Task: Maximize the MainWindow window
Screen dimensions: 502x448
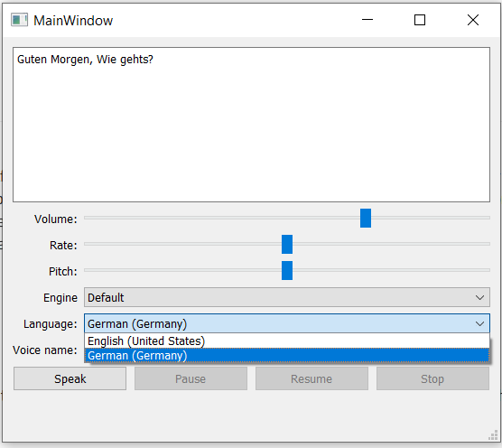Action: (x=420, y=20)
